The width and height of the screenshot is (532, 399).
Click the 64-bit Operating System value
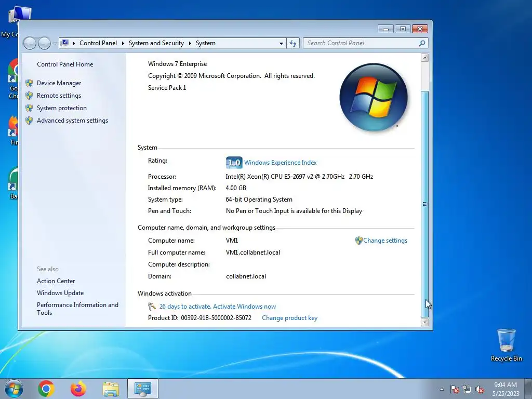tap(259, 199)
